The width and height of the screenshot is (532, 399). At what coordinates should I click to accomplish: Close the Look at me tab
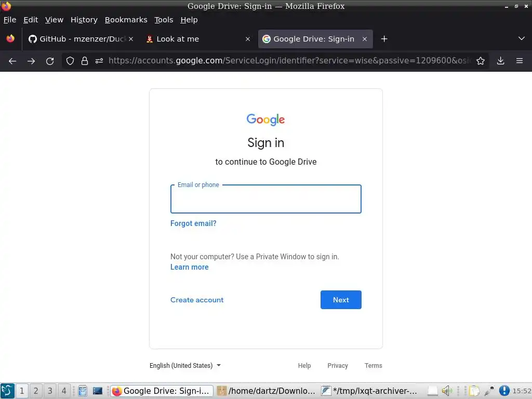tap(248, 39)
